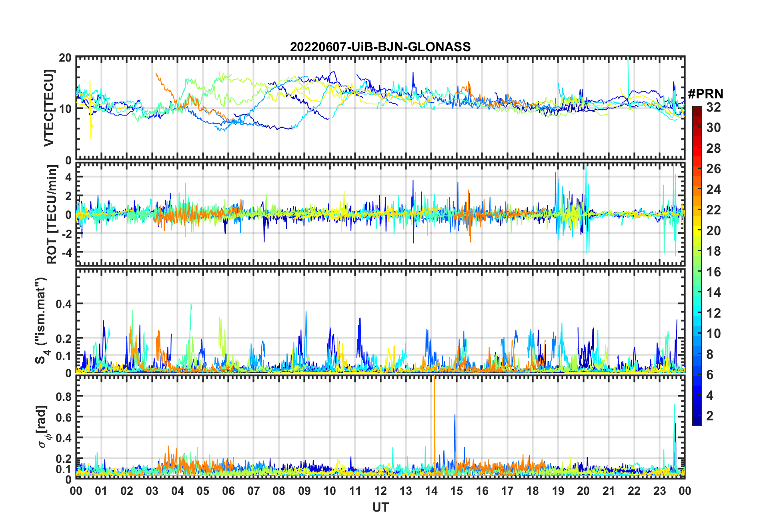Screen dimensions: 761x532
Task: Select the ROT [TECU/min] y-axis label
Action: pyautogui.click(x=52, y=214)
